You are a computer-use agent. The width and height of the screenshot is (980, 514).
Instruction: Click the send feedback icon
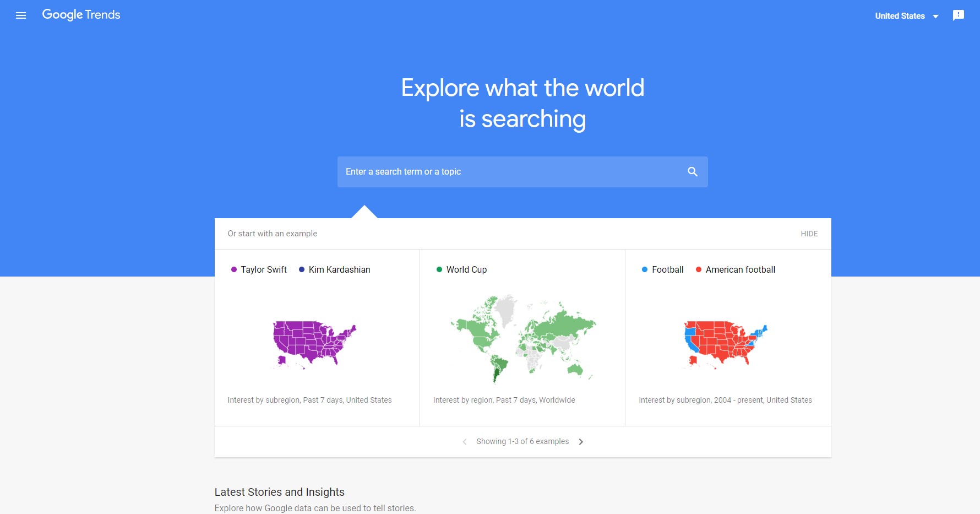point(959,15)
